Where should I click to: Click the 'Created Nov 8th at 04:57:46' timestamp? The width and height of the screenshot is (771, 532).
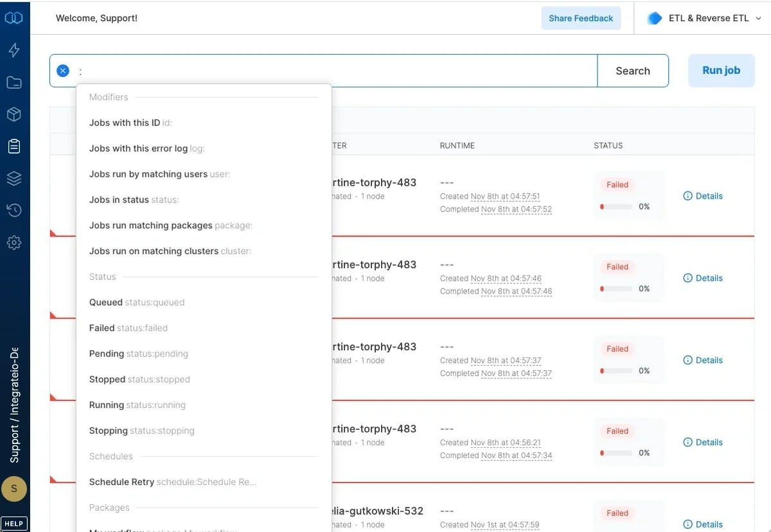491,279
